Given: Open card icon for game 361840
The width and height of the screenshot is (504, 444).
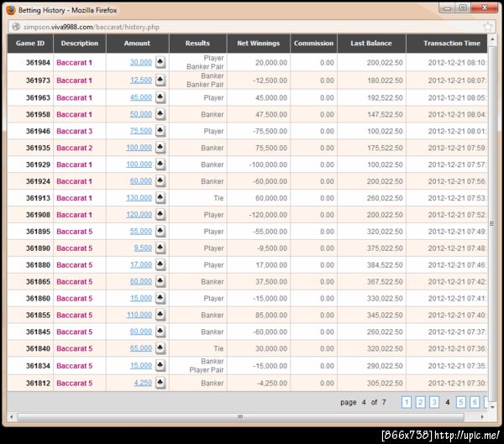Looking at the screenshot, I should (160, 348).
